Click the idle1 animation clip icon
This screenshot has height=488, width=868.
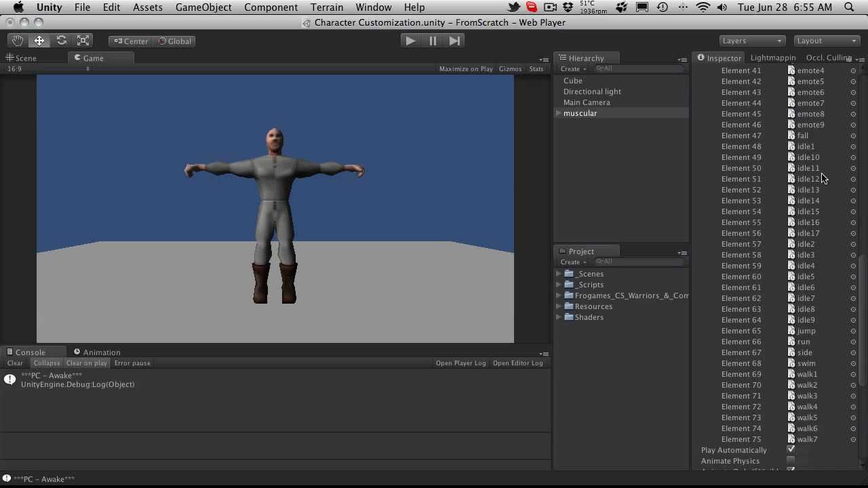pos(791,146)
